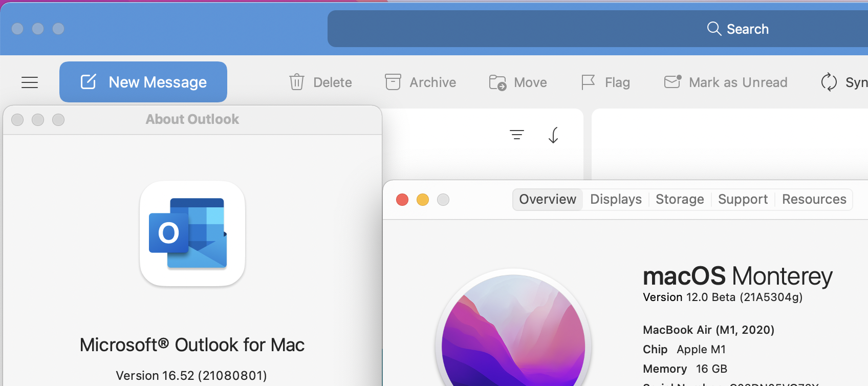Click the "macOS Monterey" heading
868x386 pixels.
737,276
